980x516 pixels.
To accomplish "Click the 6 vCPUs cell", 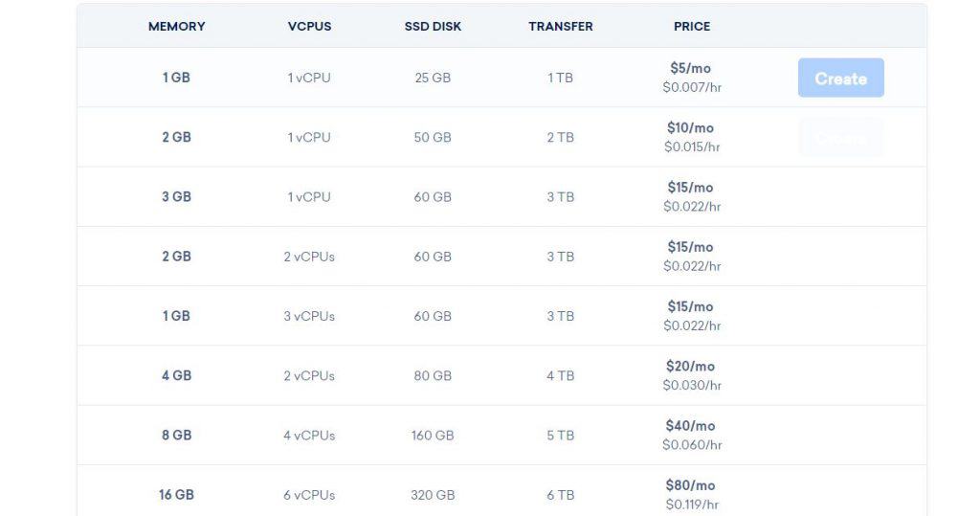I will pos(309,495).
